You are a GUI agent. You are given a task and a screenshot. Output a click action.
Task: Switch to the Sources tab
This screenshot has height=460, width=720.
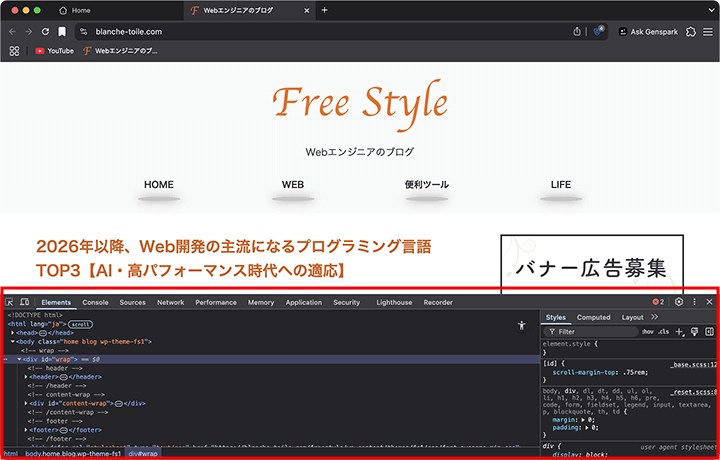coord(132,303)
